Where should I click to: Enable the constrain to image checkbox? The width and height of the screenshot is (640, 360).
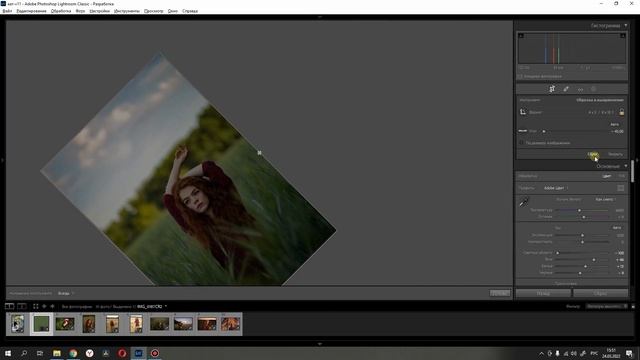[x=521, y=143]
